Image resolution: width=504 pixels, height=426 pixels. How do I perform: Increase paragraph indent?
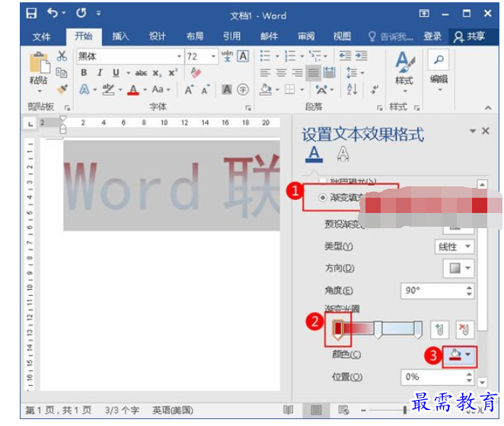362,56
